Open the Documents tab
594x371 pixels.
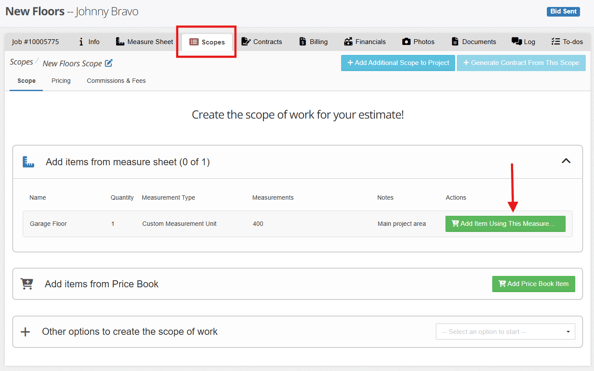[474, 42]
